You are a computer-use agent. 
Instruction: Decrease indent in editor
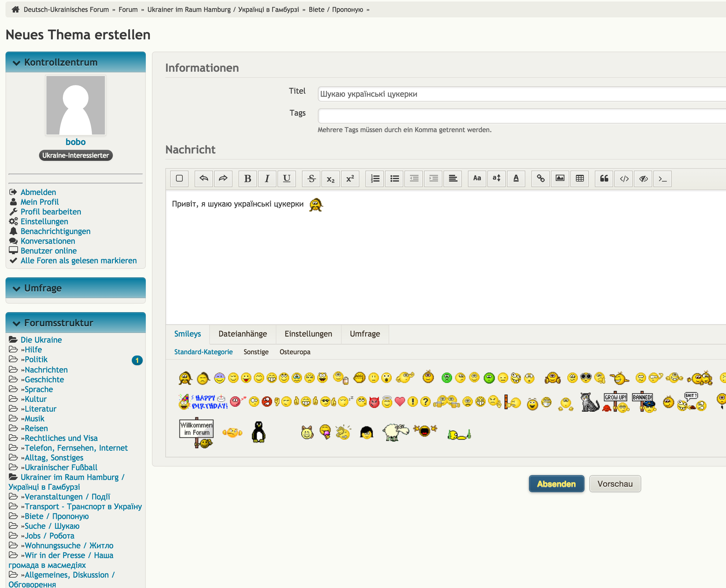[x=414, y=179]
